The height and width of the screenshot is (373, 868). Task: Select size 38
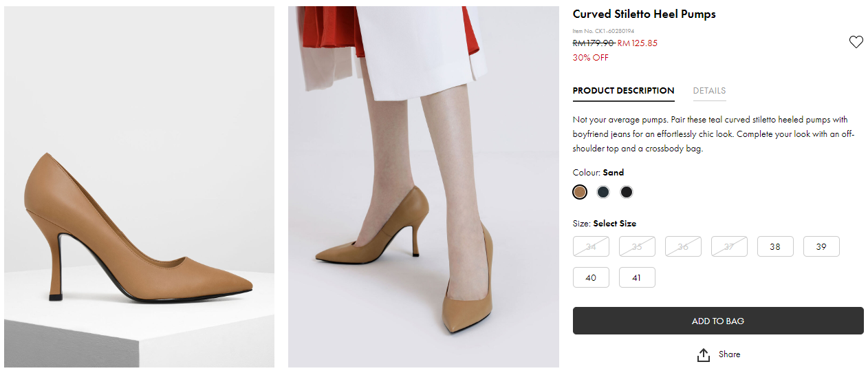pos(775,246)
